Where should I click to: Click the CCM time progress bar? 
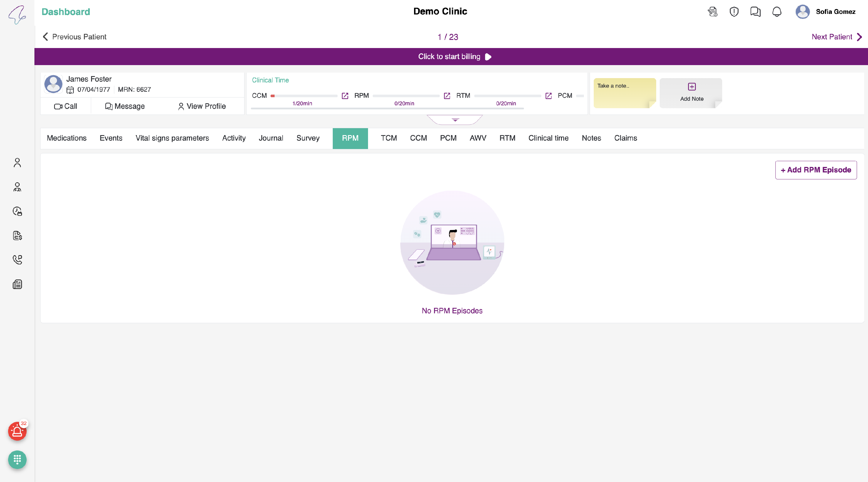point(304,96)
